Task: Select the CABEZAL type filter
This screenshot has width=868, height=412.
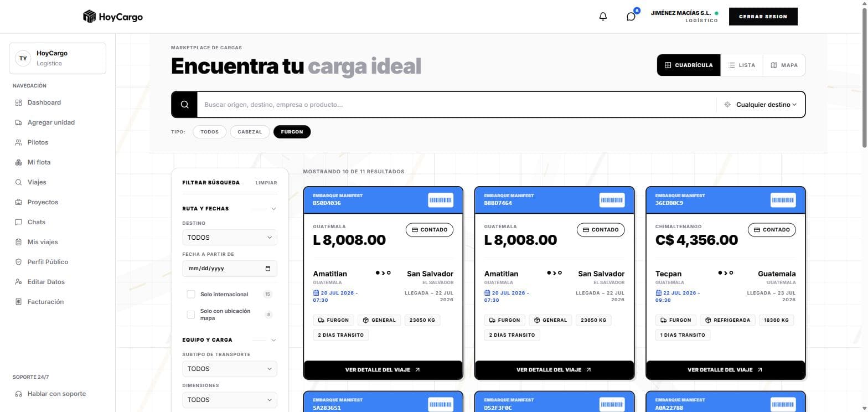Action: coord(250,132)
